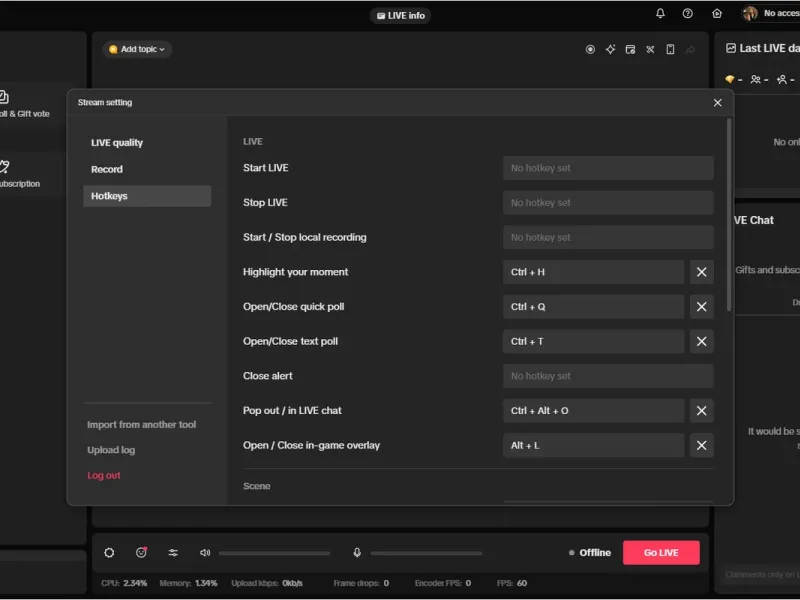
Task: Clear the Pop out / in LIVE chat hotkey
Action: (702, 411)
